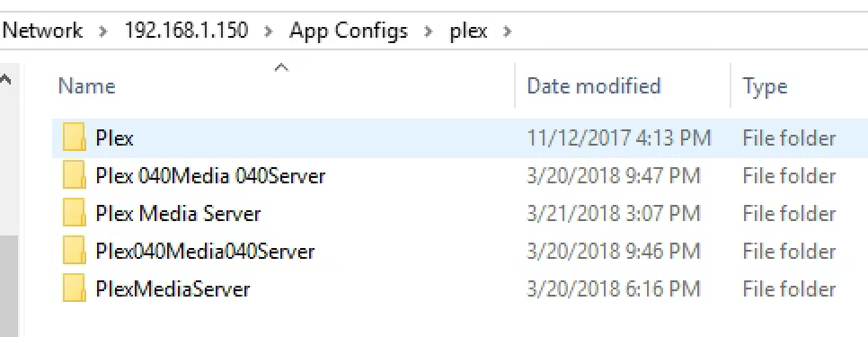Screen dimensions: 868x337
Task: Go to Network in the address bar
Action: tap(43, 31)
